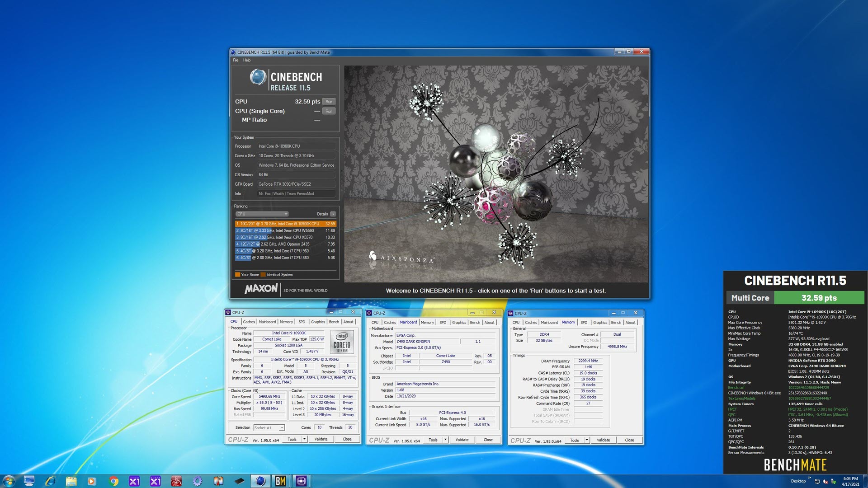This screenshot has height=488, width=868.
Task: Click the CPU-Z taskbar icon
Action: pyautogui.click(x=301, y=481)
